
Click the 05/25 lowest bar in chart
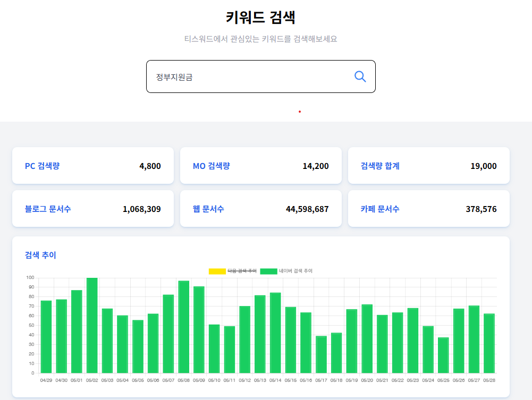click(x=443, y=355)
